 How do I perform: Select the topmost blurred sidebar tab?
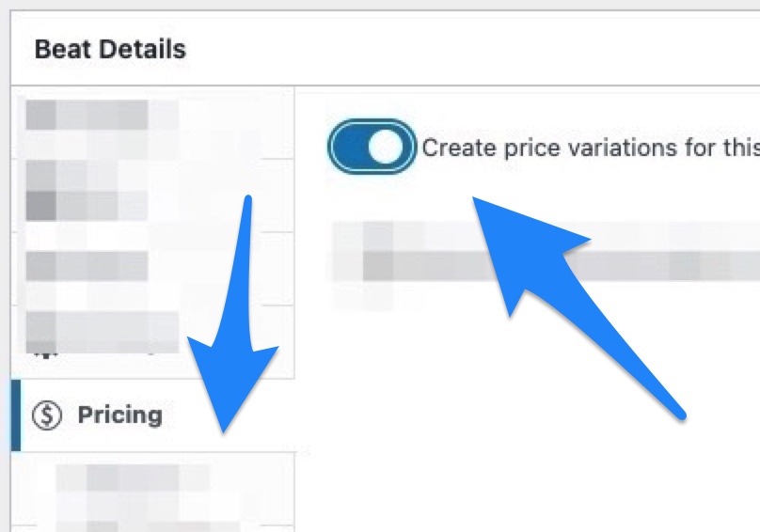pos(152,122)
